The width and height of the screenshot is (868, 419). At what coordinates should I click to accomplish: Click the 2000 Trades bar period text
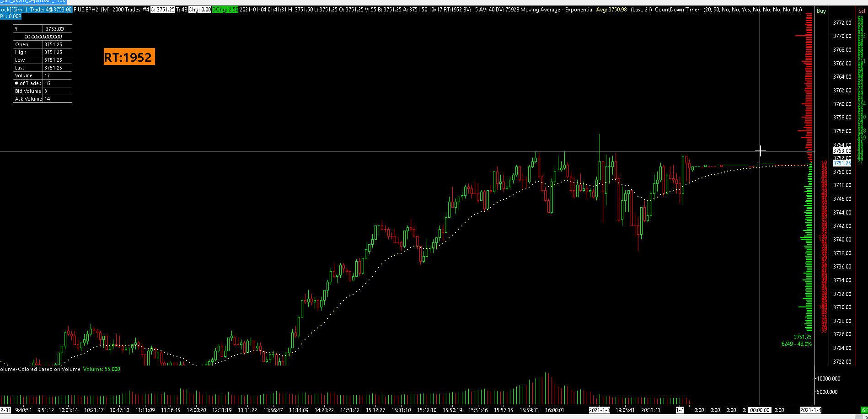point(126,10)
